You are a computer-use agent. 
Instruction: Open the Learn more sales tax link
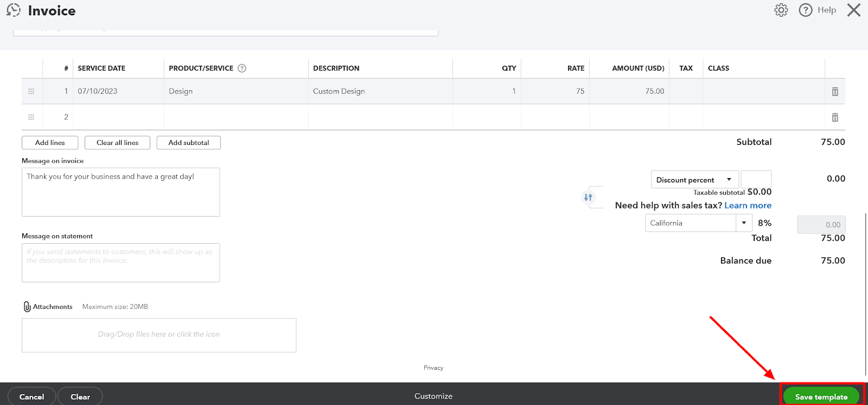[x=748, y=205]
